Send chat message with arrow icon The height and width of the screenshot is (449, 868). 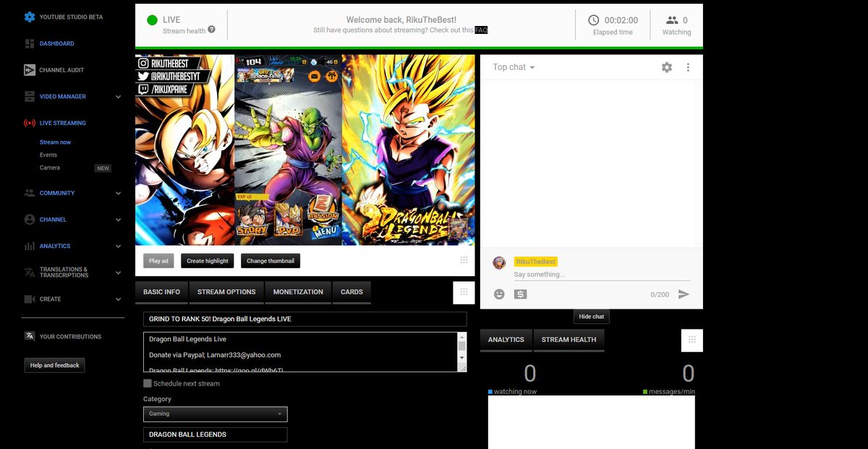pos(684,294)
